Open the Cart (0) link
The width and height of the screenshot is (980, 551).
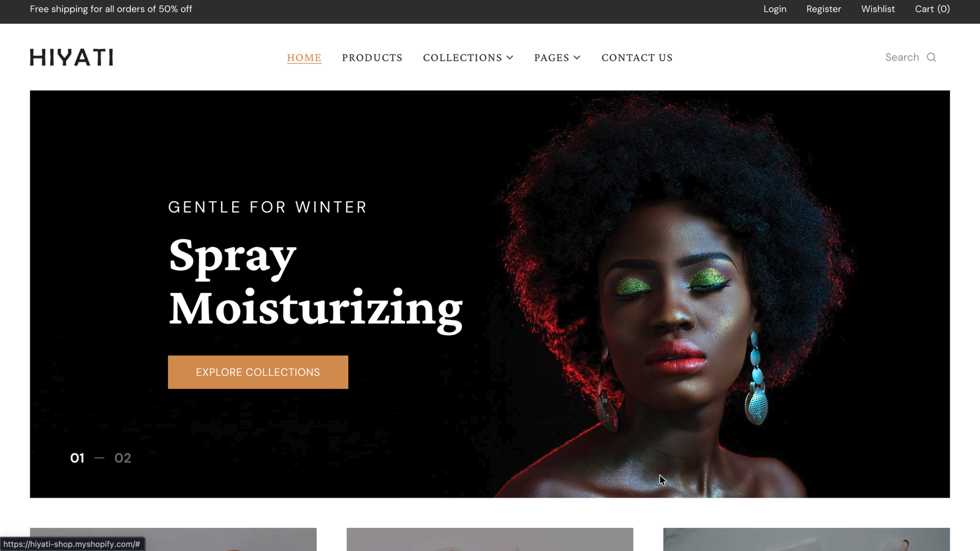[x=932, y=9]
